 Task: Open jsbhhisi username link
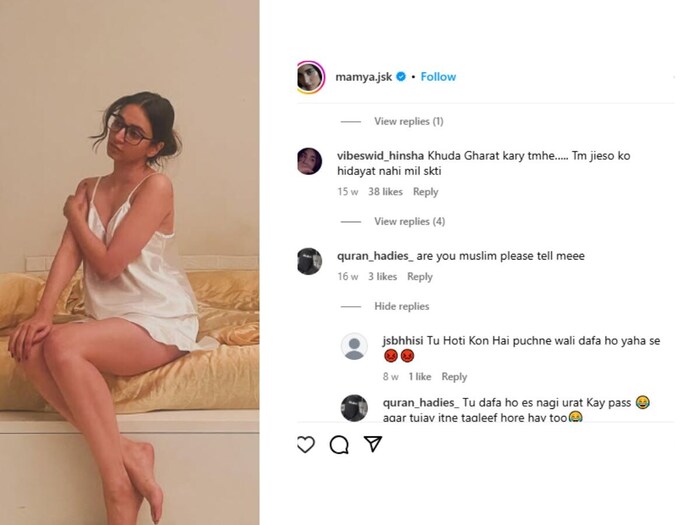405,341
